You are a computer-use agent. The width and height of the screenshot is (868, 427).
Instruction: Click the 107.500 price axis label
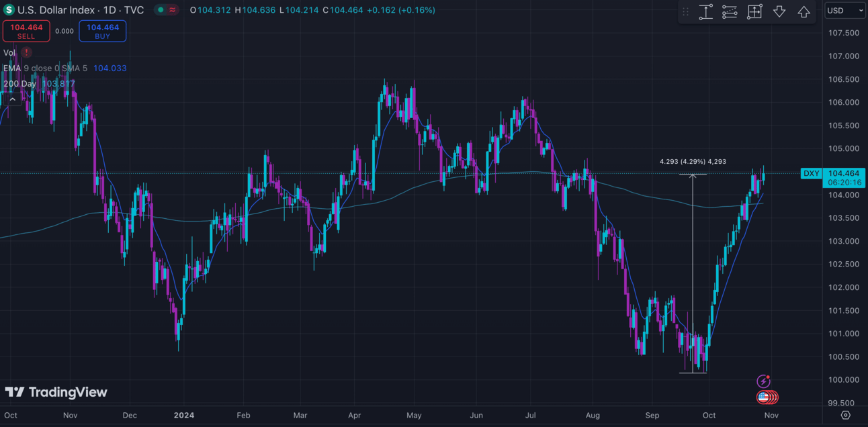point(844,33)
